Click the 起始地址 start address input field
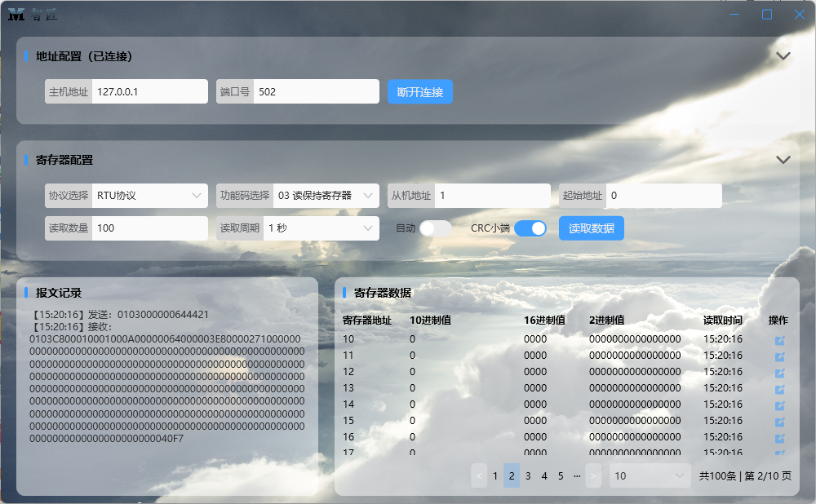 (663, 196)
